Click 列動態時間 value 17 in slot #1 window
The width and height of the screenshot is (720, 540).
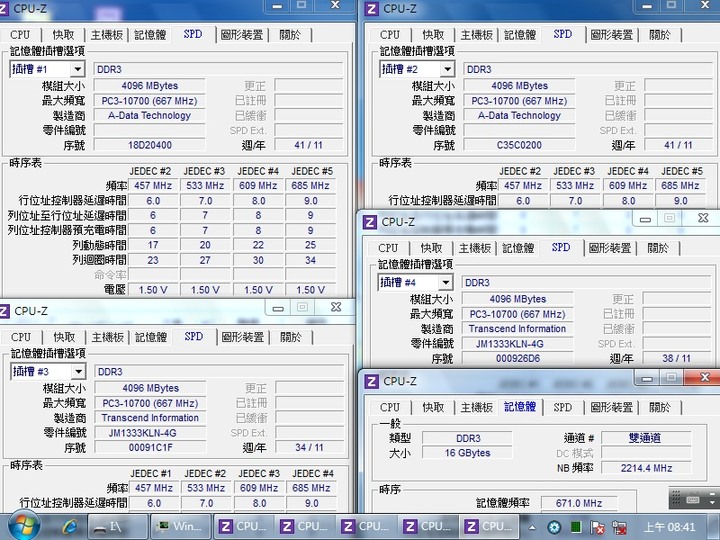tap(153, 245)
